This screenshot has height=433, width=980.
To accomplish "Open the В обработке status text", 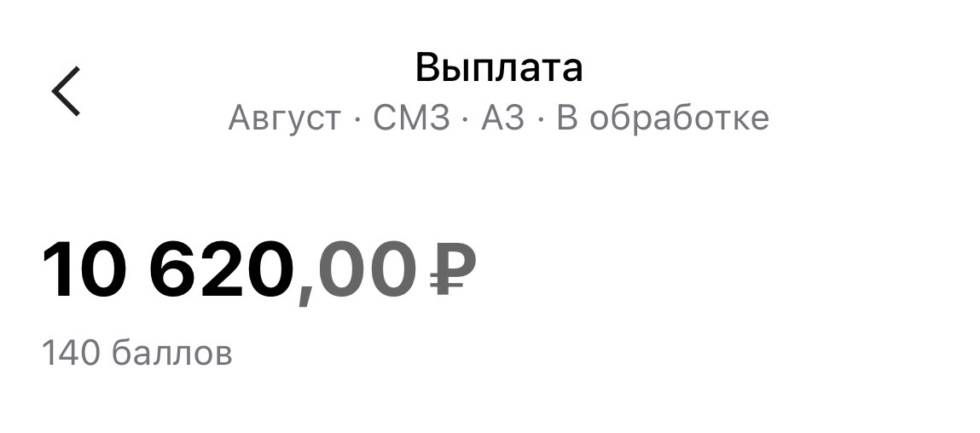I will [x=663, y=118].
